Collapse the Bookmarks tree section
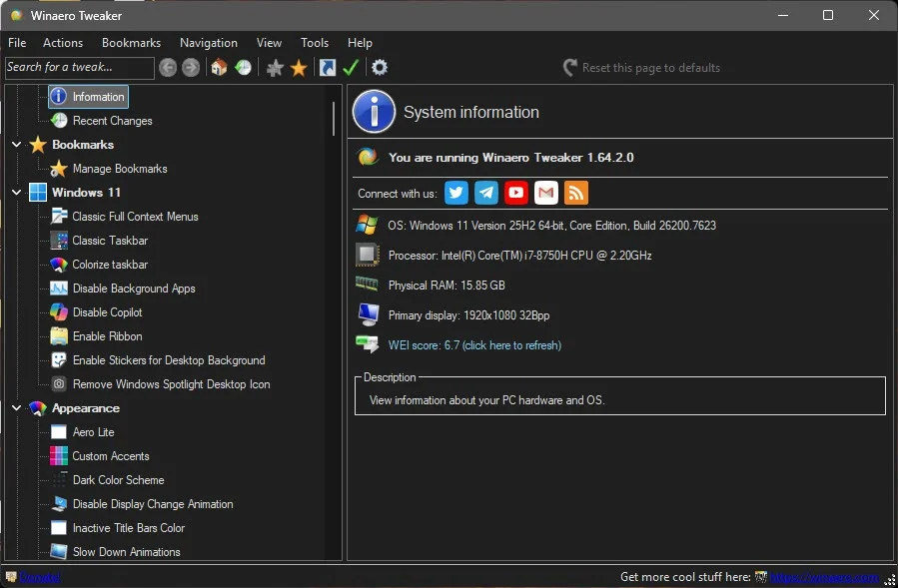The width and height of the screenshot is (898, 588). coord(17,145)
